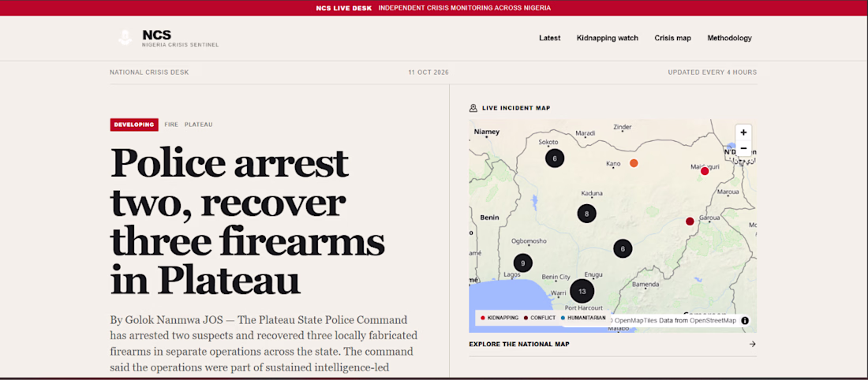Screen dimensions: 868x380
Task: Click the Developing tag badge
Action: pos(134,125)
